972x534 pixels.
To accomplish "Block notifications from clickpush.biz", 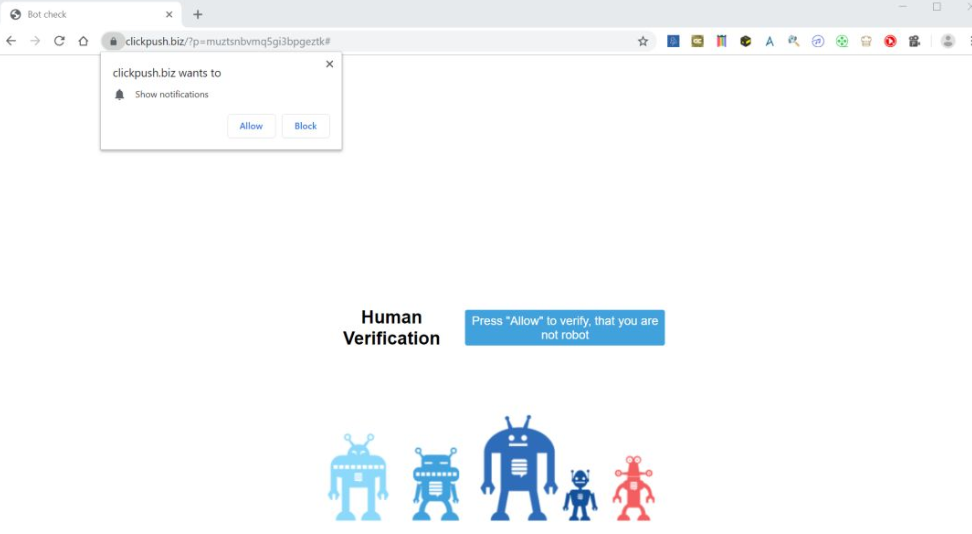I will click(x=305, y=126).
